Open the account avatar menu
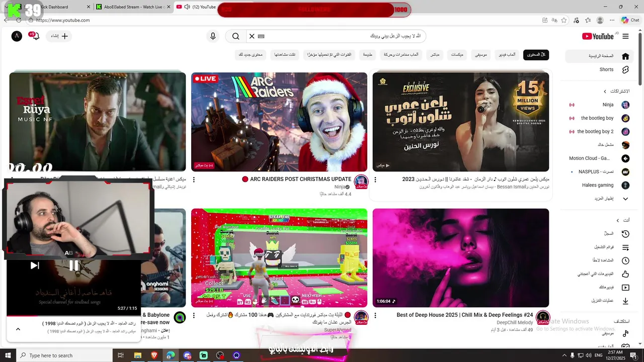The width and height of the screenshot is (644, 362). pyautogui.click(x=17, y=36)
